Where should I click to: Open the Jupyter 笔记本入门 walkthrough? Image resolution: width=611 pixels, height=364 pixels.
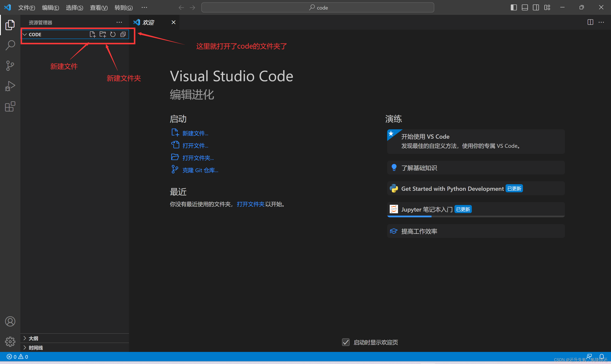click(476, 209)
